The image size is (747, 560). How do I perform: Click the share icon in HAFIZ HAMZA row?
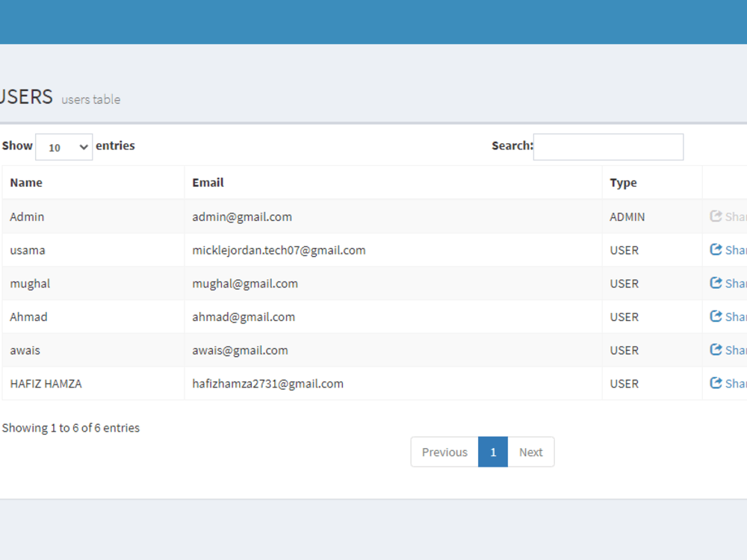[716, 383]
